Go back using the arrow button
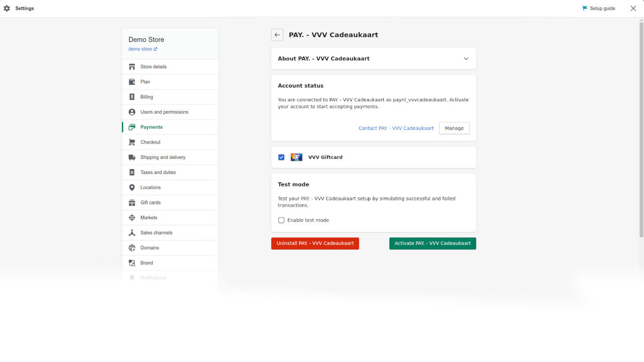The image size is (644, 362). (x=277, y=35)
